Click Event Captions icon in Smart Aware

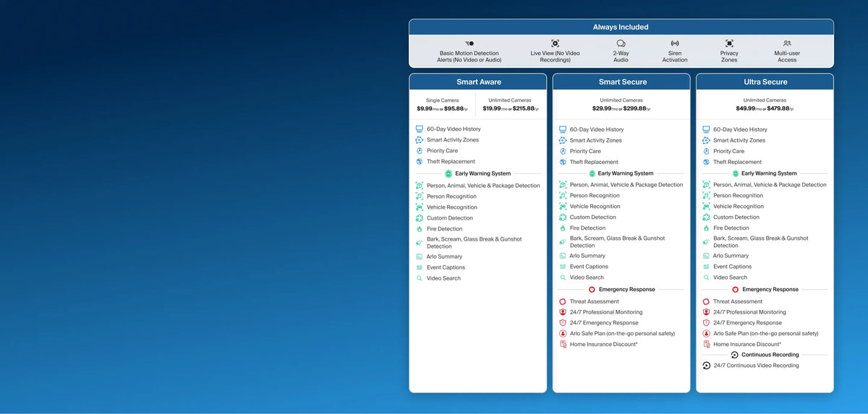coord(420,267)
